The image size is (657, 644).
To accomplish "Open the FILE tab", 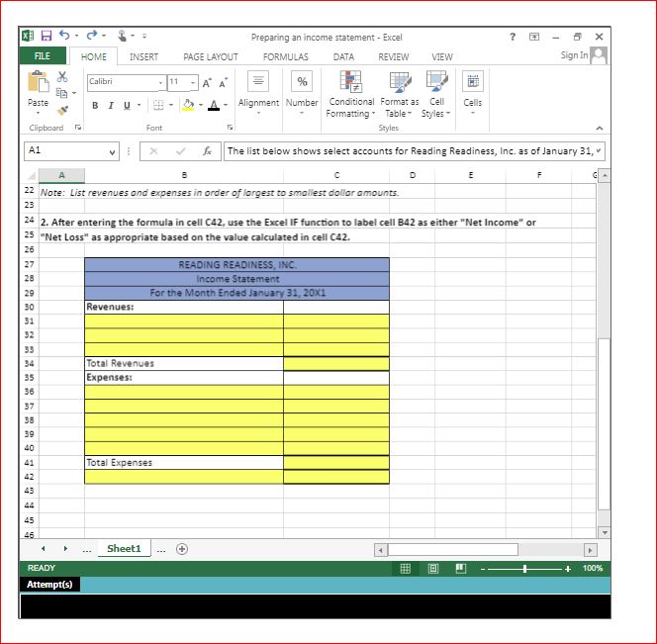I will click(43, 56).
